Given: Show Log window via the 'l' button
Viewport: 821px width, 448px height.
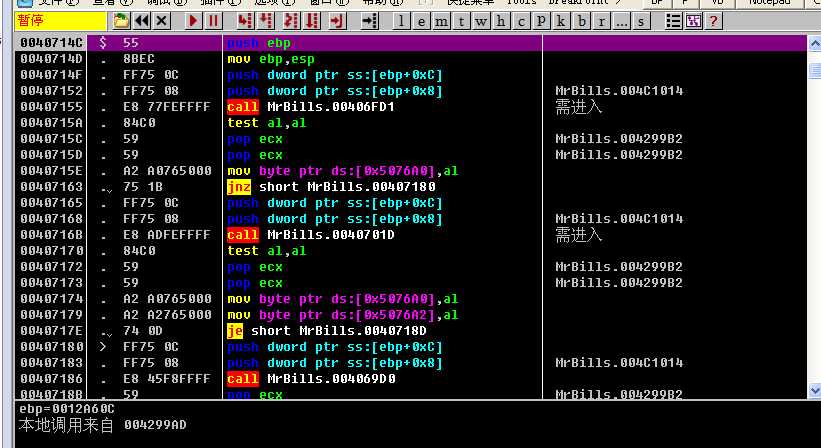Looking at the screenshot, I should (402, 21).
